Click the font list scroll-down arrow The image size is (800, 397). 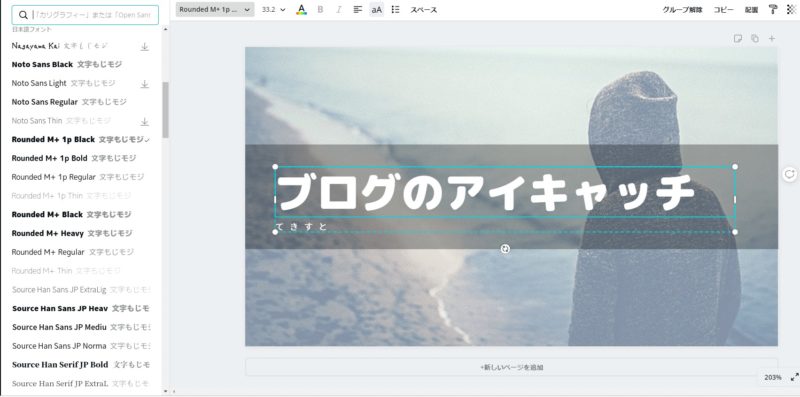(165, 391)
